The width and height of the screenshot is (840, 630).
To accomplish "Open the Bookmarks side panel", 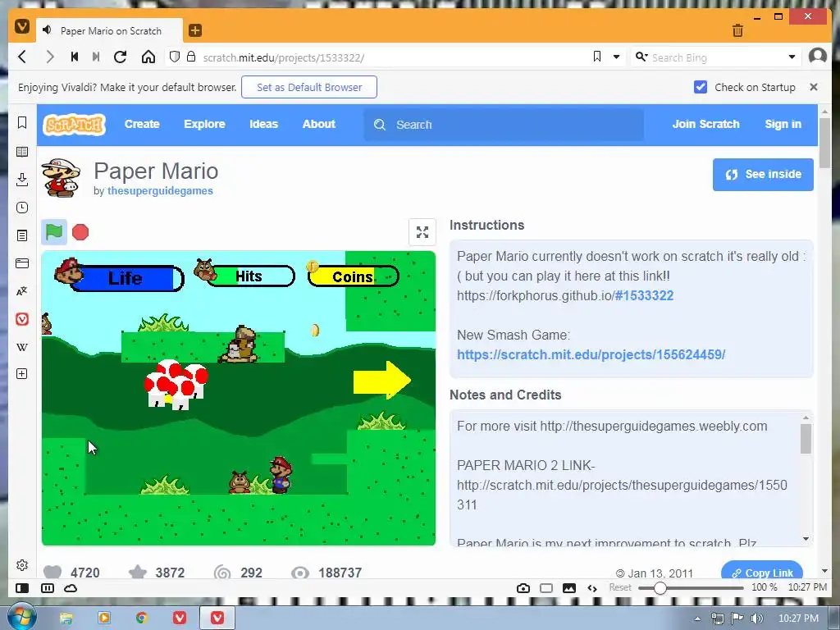I will (22, 123).
